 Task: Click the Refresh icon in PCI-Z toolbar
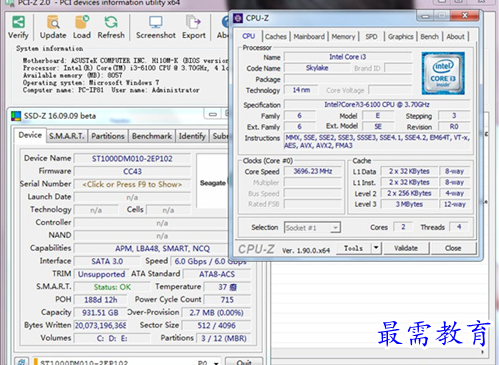(111, 22)
